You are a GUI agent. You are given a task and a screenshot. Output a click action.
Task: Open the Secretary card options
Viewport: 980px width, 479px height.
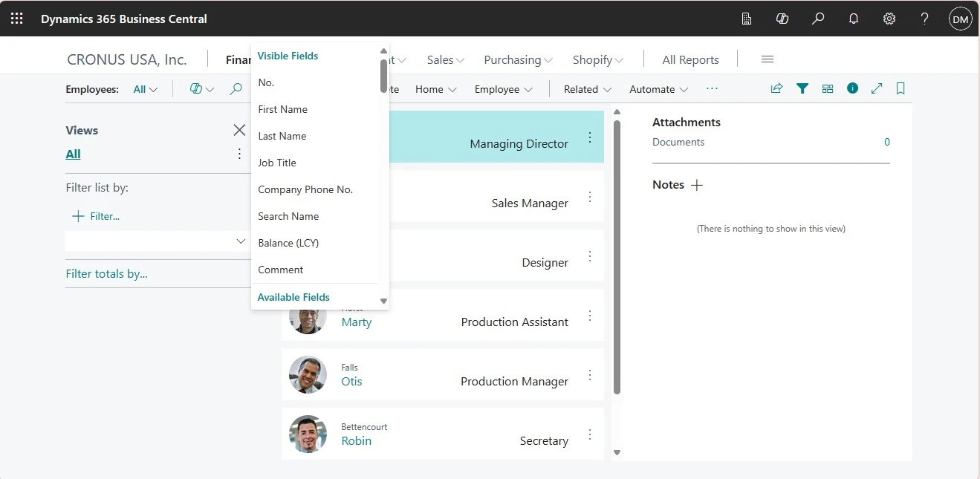[590, 434]
